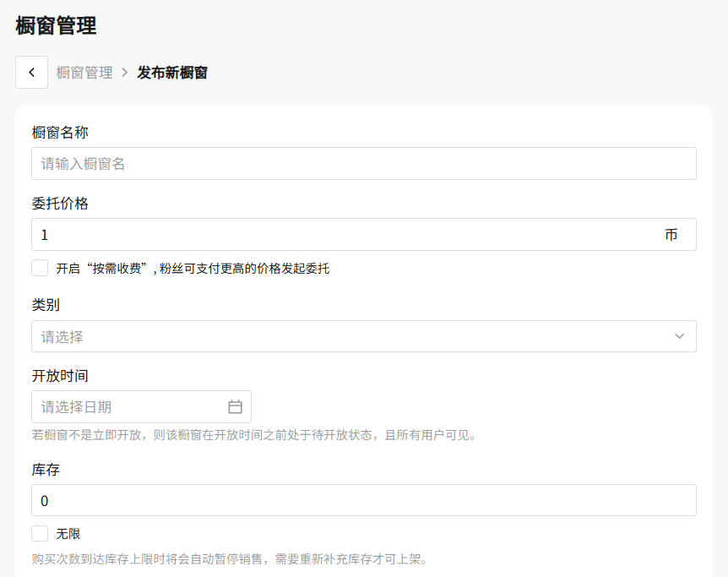This screenshot has height=577, width=728.
Task: Click the 橱窗管理 page heading
Action: coord(56,25)
